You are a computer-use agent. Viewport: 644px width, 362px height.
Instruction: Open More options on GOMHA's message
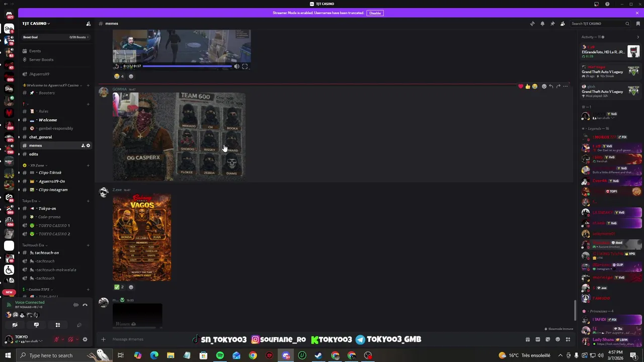pos(565,86)
